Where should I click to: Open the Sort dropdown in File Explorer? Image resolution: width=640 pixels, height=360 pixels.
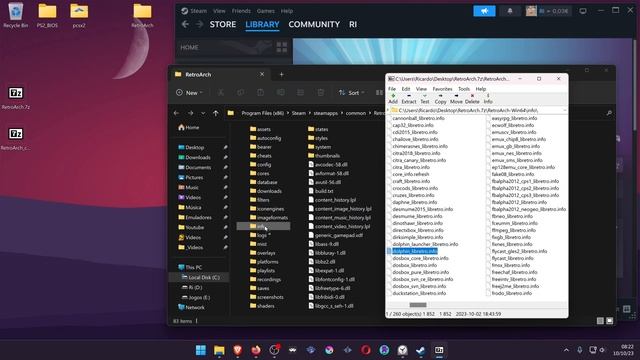(351, 93)
